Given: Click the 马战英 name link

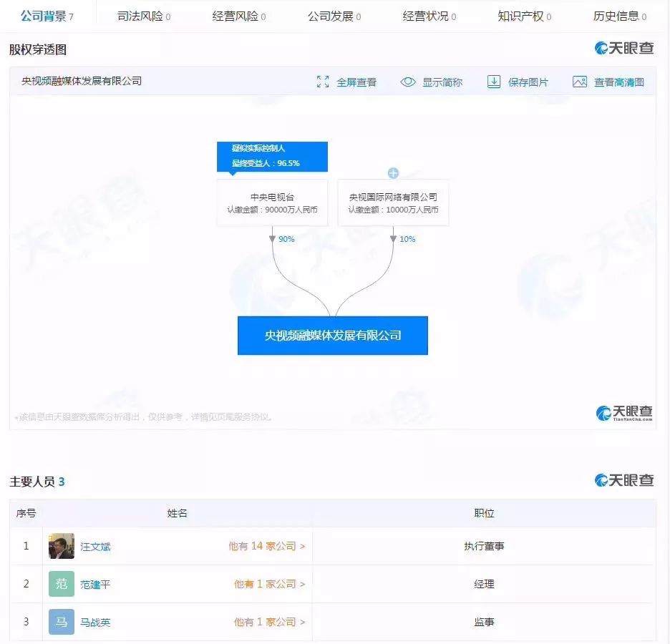Looking at the screenshot, I should (x=96, y=622).
